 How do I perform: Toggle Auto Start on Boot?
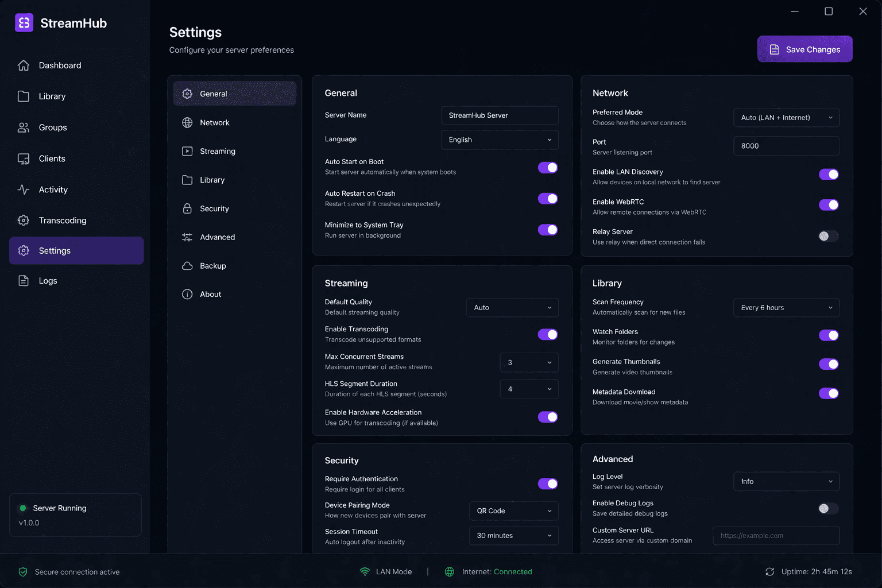point(548,168)
